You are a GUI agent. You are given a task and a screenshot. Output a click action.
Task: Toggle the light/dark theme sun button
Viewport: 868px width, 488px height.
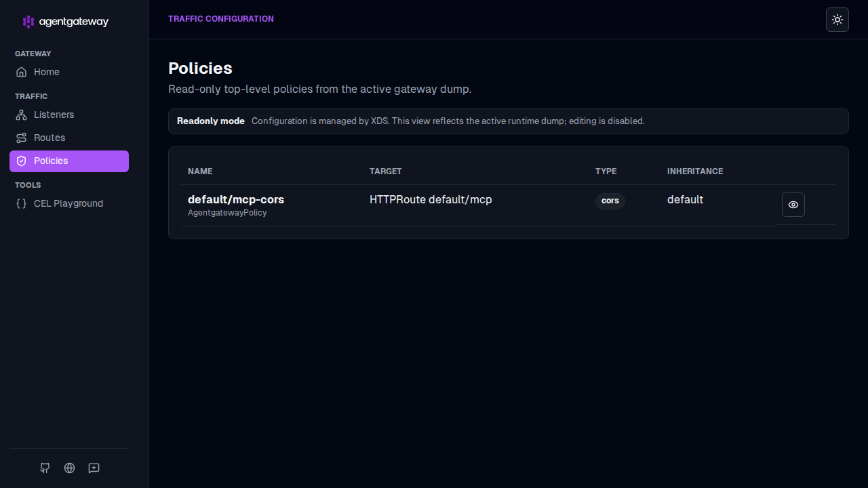837,20
